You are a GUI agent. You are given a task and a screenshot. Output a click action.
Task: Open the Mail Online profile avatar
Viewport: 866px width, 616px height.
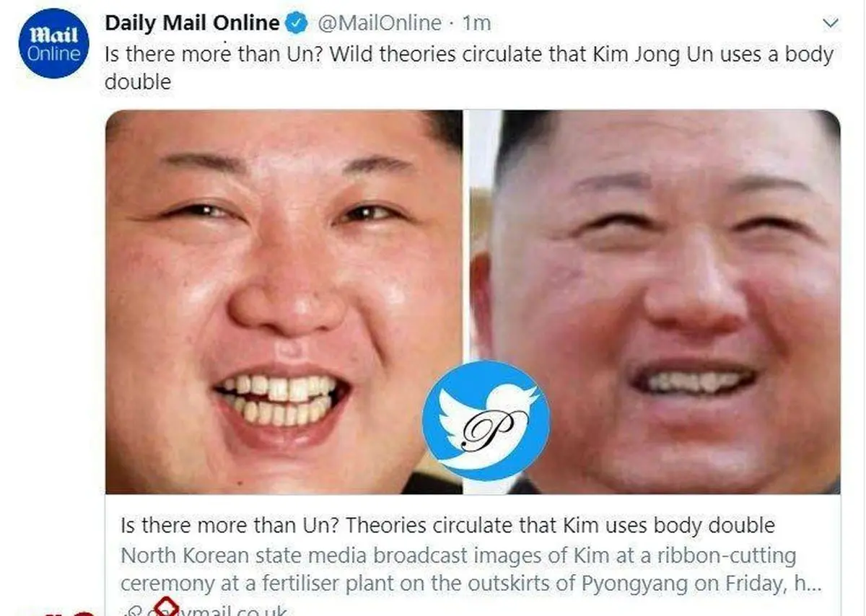53,43
